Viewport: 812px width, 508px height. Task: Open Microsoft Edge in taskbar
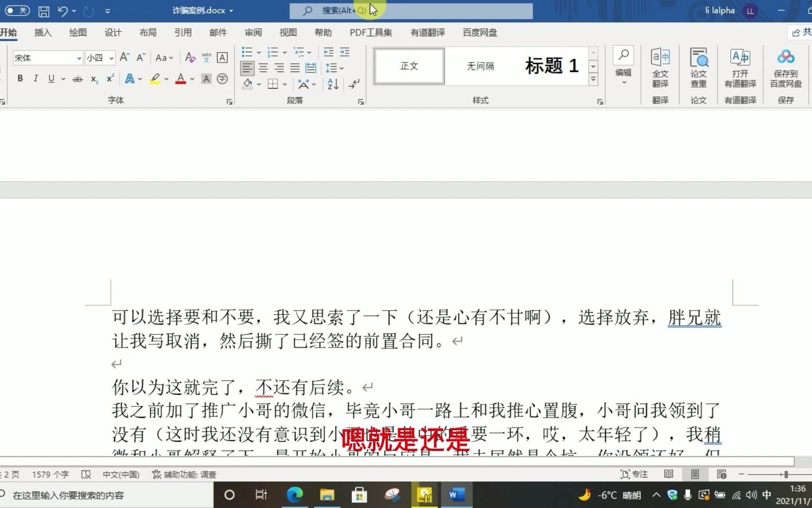[295, 495]
